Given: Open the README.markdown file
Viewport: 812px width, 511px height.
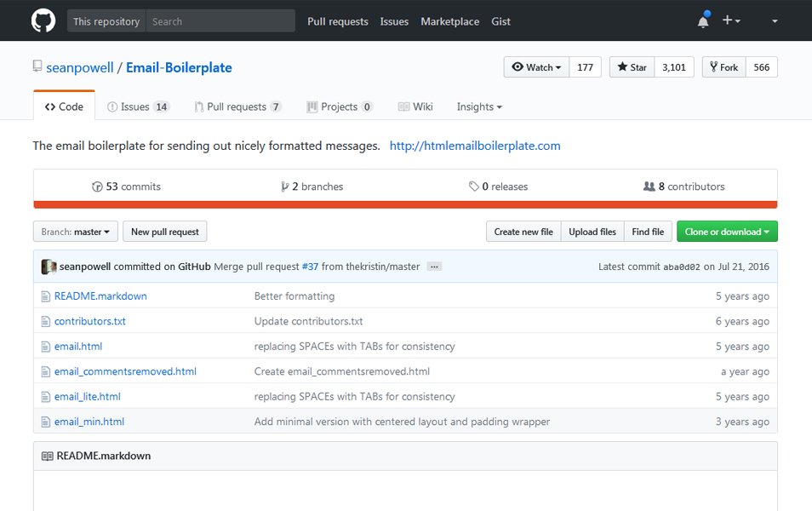Looking at the screenshot, I should (100, 296).
